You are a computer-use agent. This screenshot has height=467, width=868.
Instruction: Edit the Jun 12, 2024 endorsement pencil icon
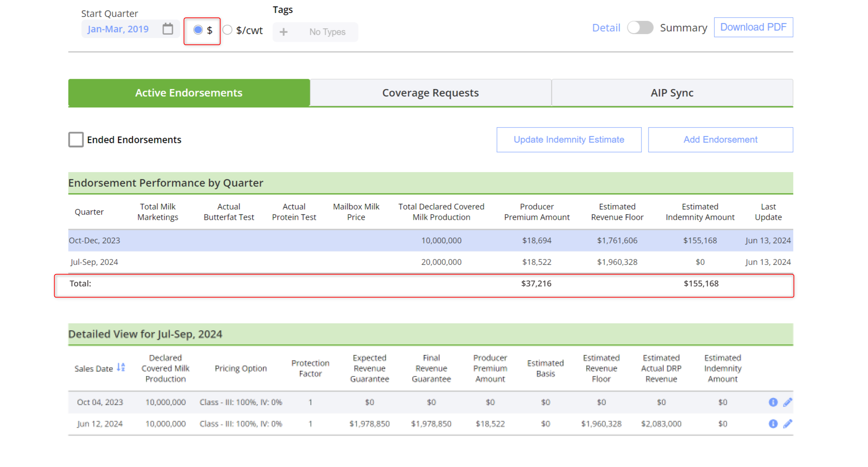point(788,424)
